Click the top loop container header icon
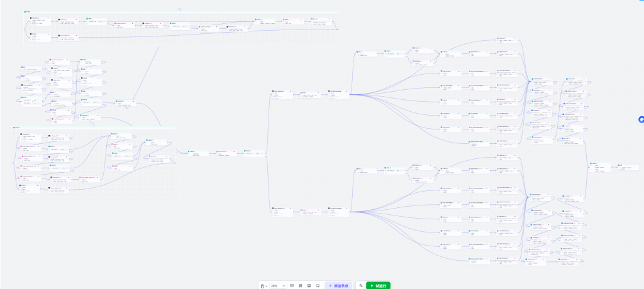 25,12
